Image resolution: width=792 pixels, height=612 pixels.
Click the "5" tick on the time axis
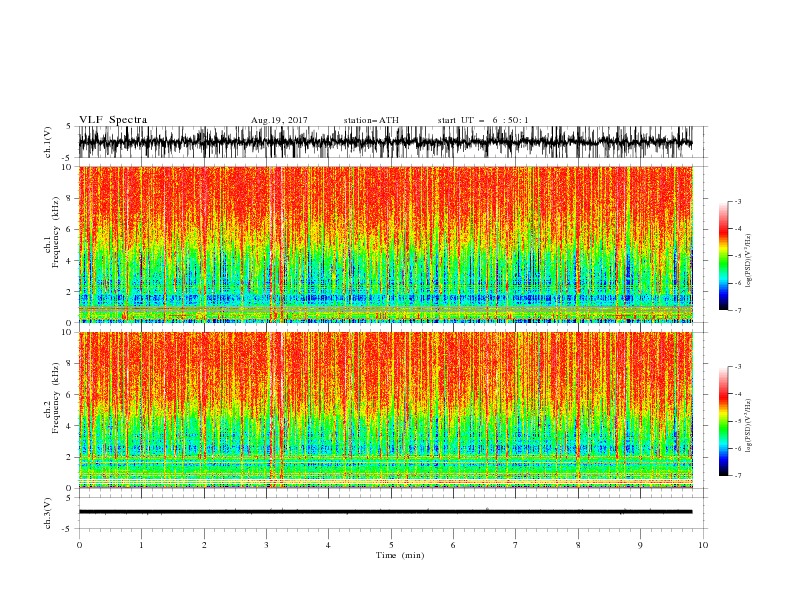pos(391,545)
